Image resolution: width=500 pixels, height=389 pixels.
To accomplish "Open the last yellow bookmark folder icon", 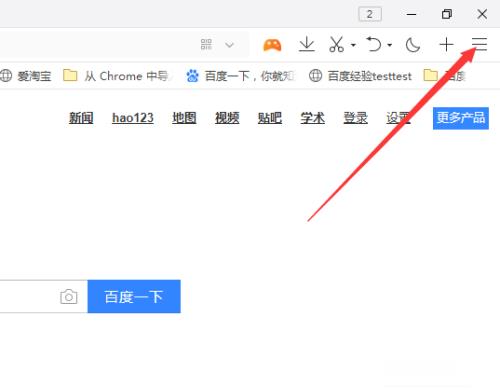I will 430,75.
